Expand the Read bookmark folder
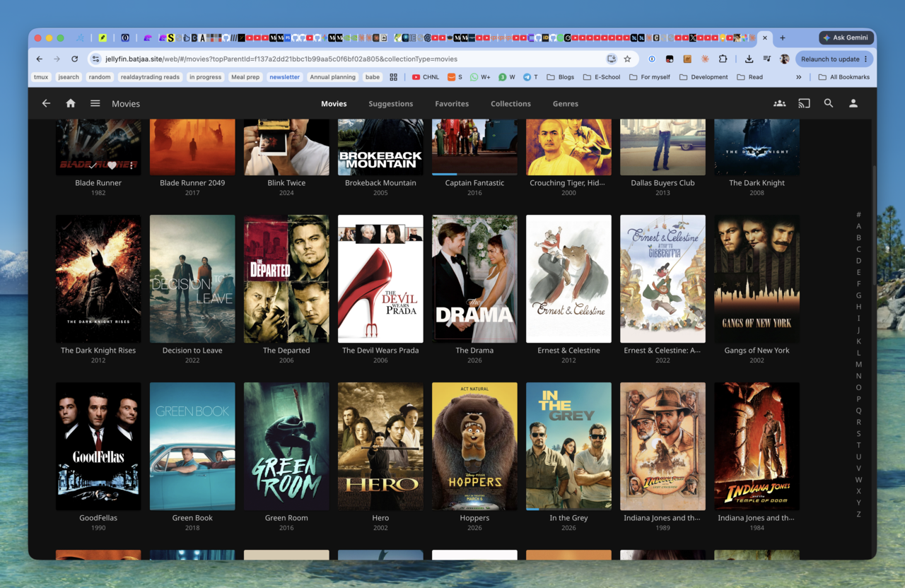 750,77
